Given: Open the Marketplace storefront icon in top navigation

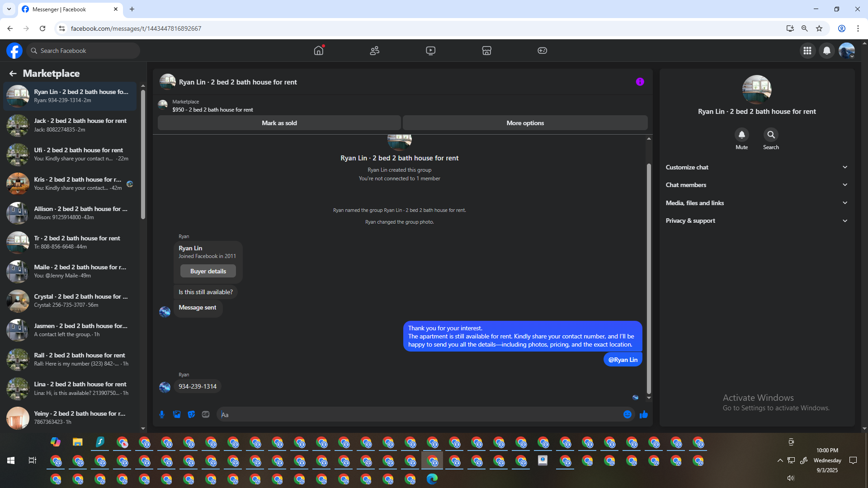Looking at the screenshot, I should (487, 51).
